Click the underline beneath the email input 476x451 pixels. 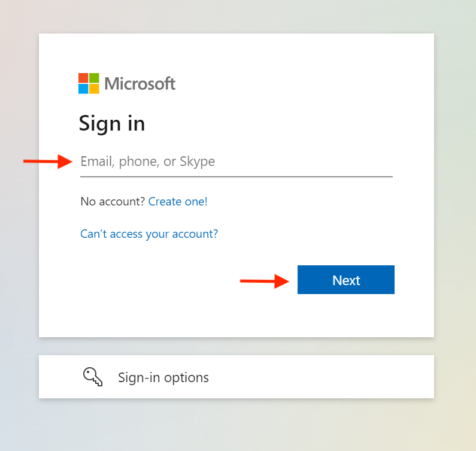[x=236, y=176]
